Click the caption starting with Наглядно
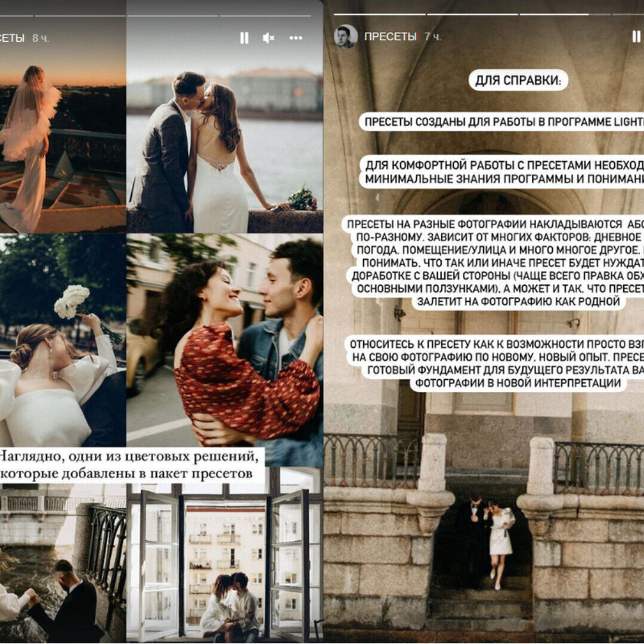 point(131,465)
